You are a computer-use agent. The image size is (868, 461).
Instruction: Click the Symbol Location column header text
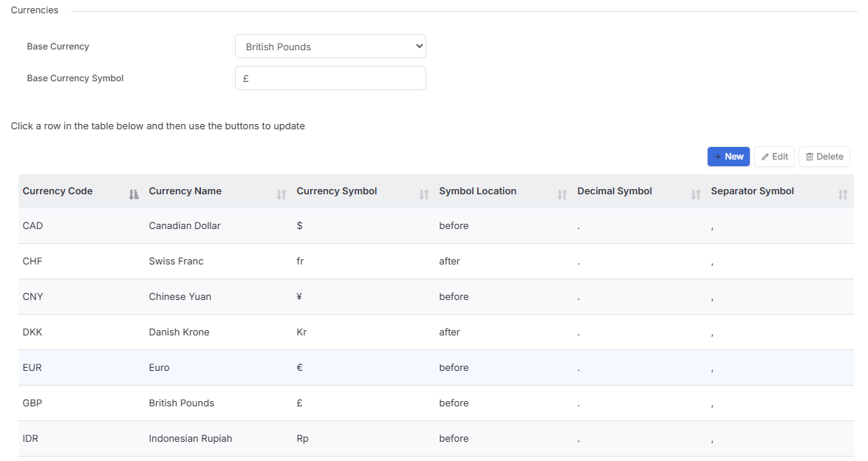pos(478,191)
